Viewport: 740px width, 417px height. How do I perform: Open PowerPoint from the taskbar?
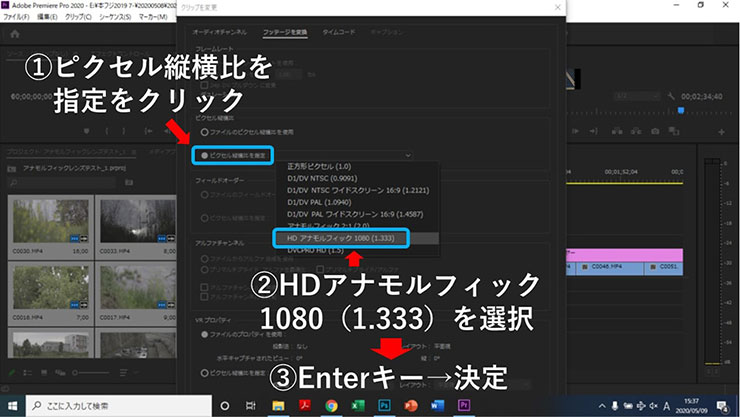(411, 406)
